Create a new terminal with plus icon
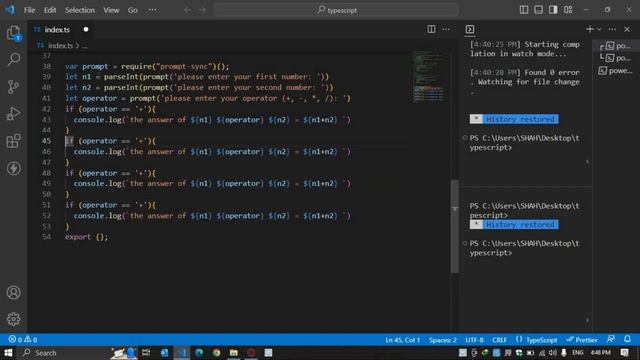Screen dimensions: 640x360 click(x=589, y=29)
